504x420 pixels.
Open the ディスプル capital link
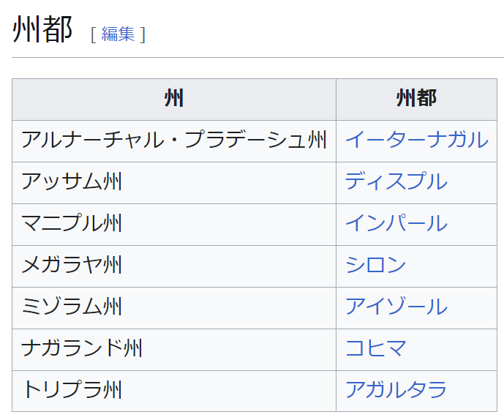[x=396, y=181]
